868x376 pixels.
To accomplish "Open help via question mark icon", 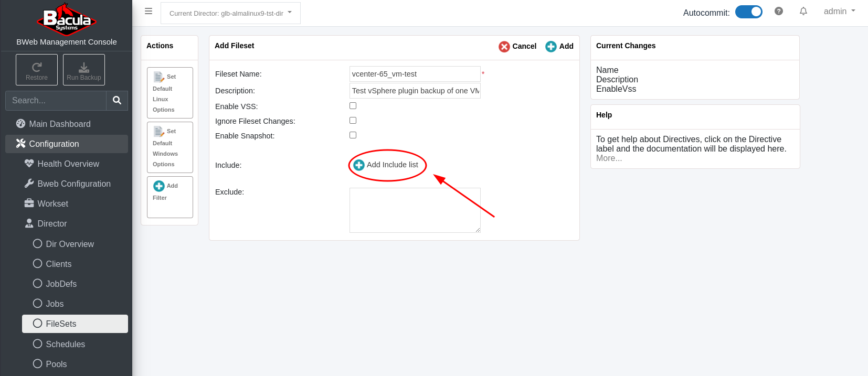I will (x=778, y=12).
